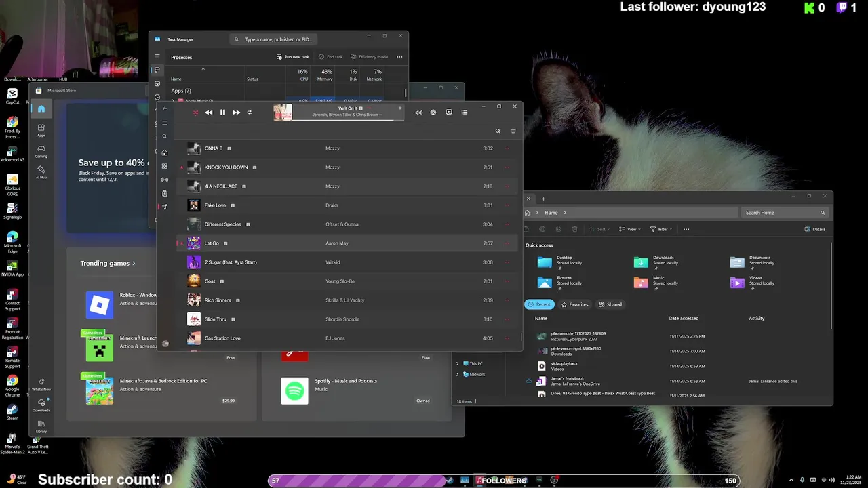Pause the playing song Wait On It

coord(222,113)
